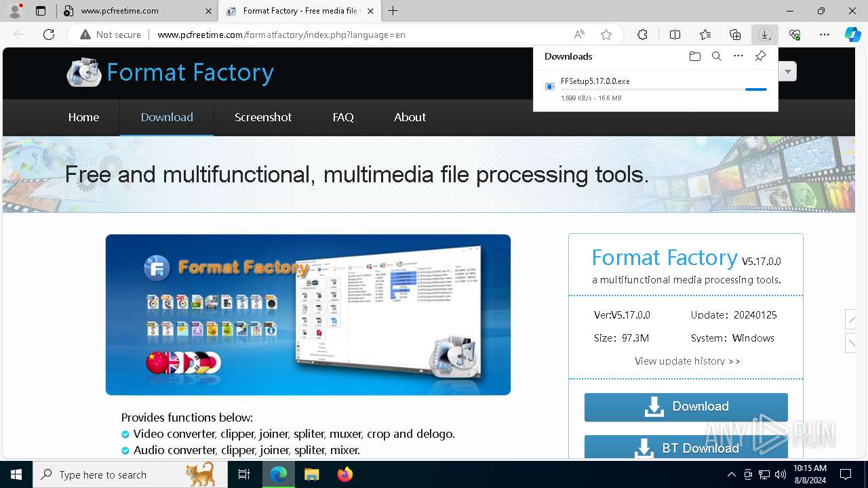The width and height of the screenshot is (868, 488).
Task: Open Settings and more ellipsis menu
Action: pos(825,35)
